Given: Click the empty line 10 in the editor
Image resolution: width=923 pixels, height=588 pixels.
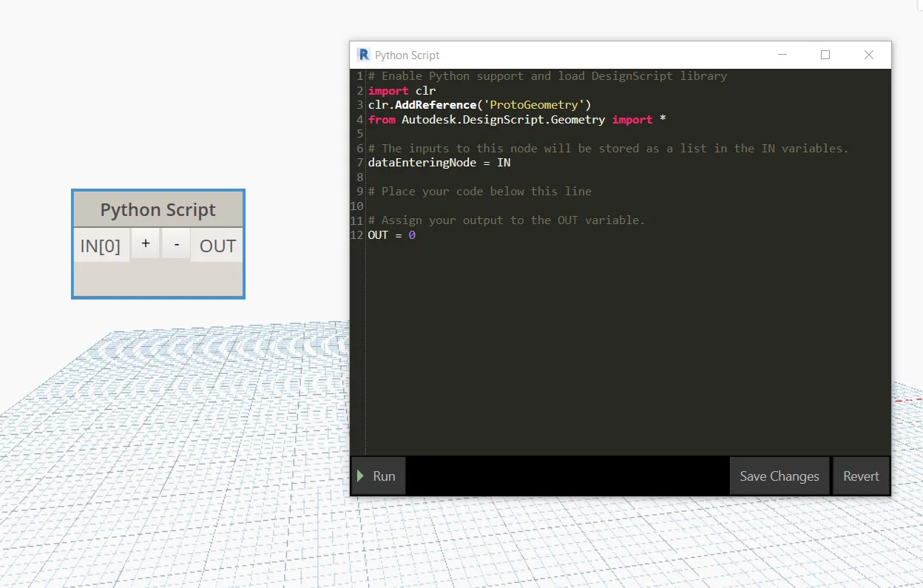Looking at the screenshot, I should click(629, 206).
